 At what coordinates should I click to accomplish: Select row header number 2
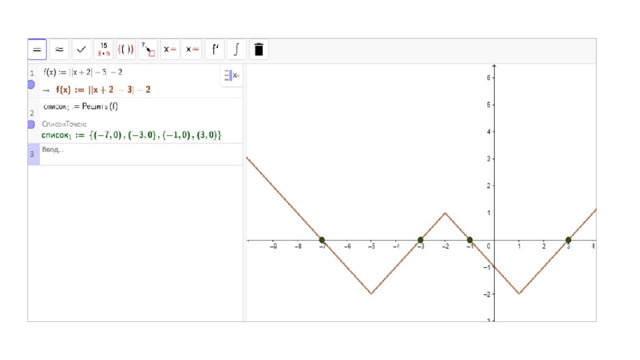(x=32, y=113)
